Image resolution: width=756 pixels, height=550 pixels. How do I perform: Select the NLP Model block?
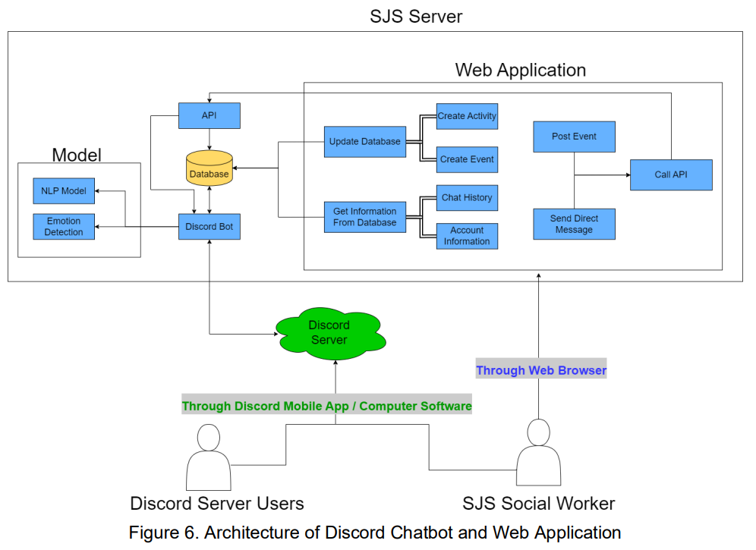(64, 191)
